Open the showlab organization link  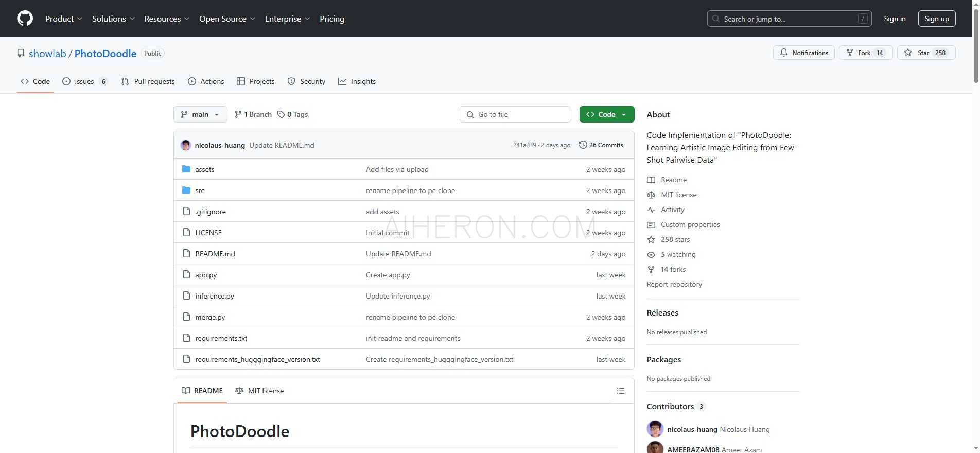click(47, 54)
